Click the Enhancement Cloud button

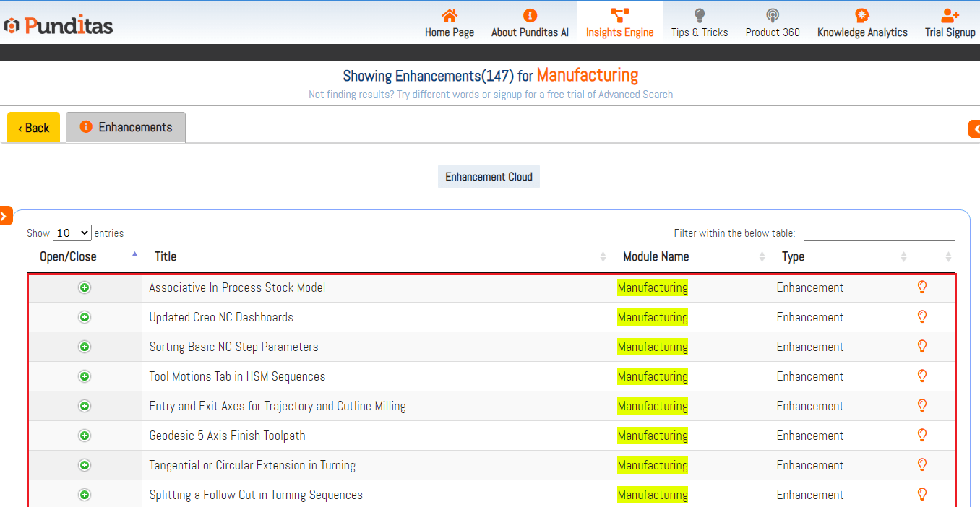pos(489,177)
